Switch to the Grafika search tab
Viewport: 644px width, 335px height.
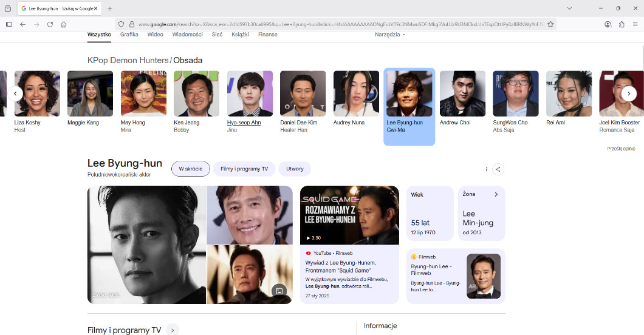(x=129, y=35)
